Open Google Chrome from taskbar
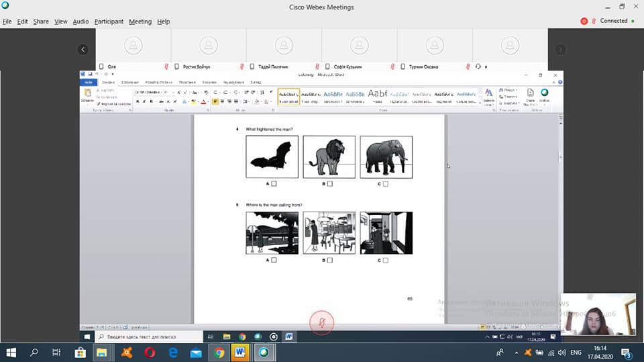The height and width of the screenshot is (362, 644). click(219, 353)
